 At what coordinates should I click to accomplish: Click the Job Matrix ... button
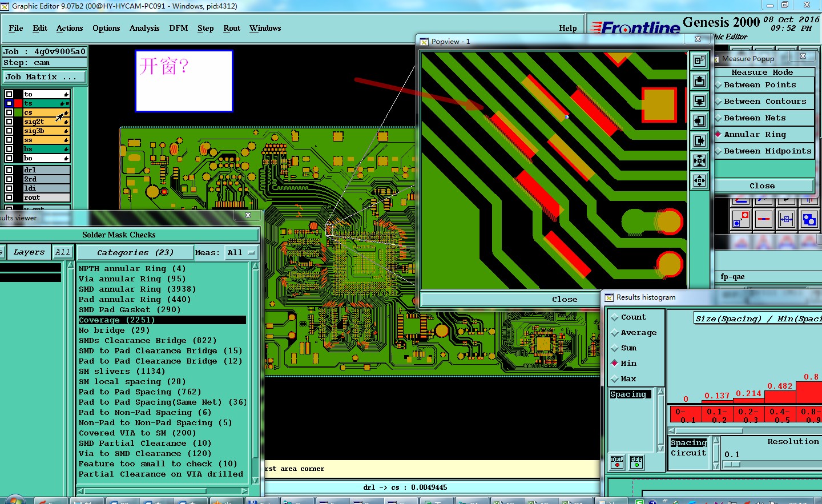pos(45,76)
